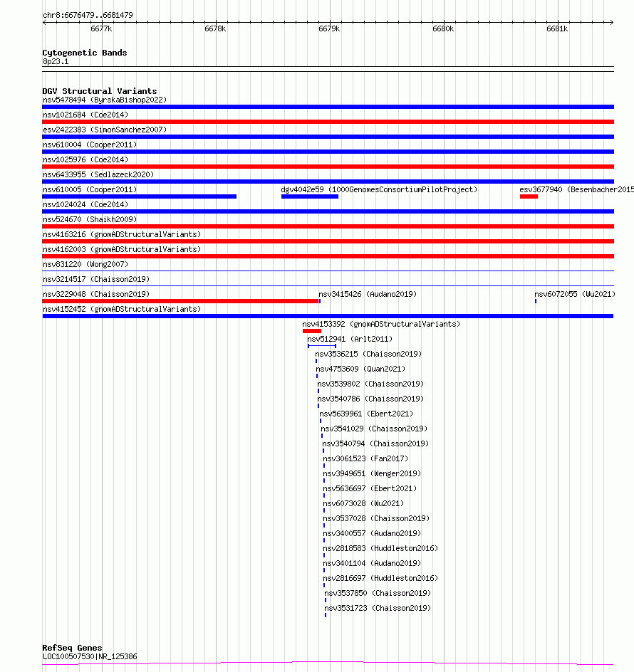This screenshot has height=672, width=634.
Task: Open nsv5636697 (Ebert2021) label
Action: point(370,488)
